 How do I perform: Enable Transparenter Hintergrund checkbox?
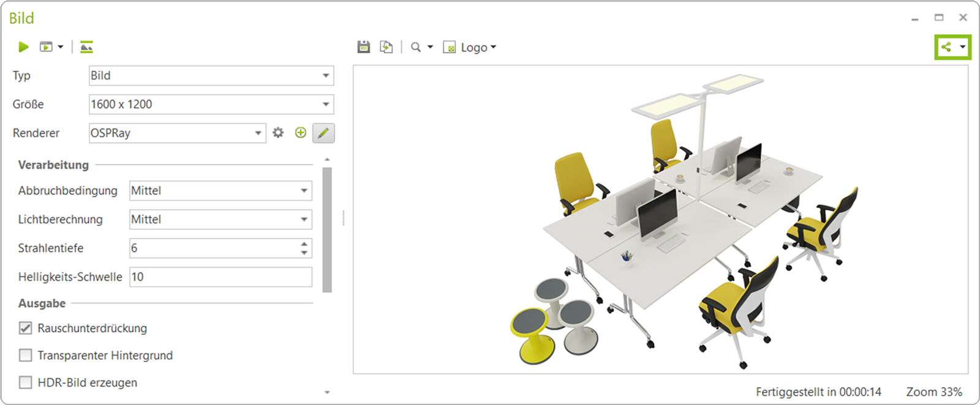25,355
